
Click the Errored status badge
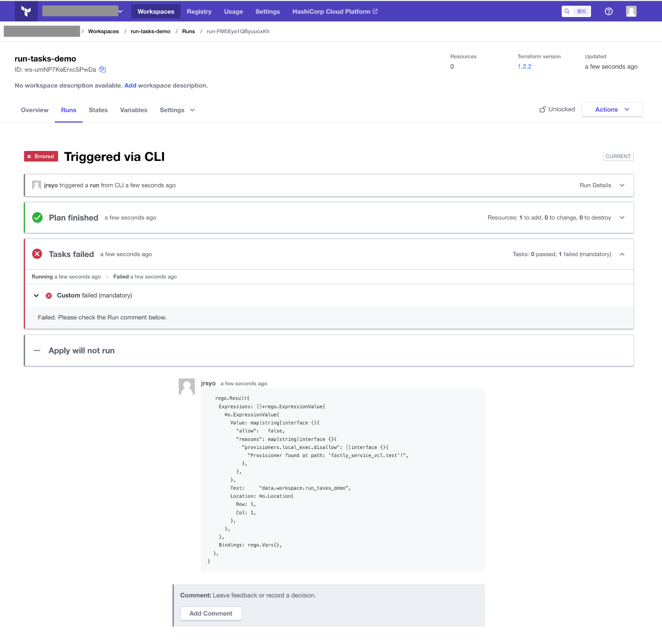pos(41,157)
